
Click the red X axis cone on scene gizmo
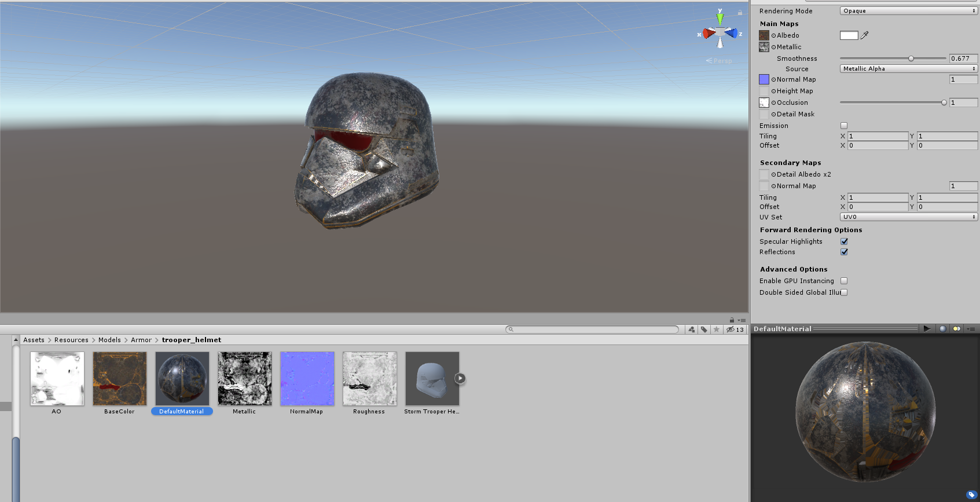click(709, 34)
